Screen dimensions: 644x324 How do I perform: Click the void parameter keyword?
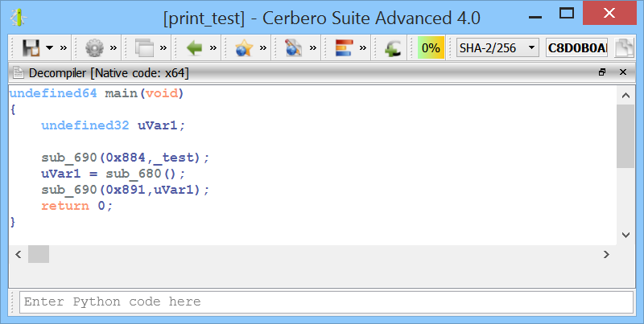[x=162, y=93]
